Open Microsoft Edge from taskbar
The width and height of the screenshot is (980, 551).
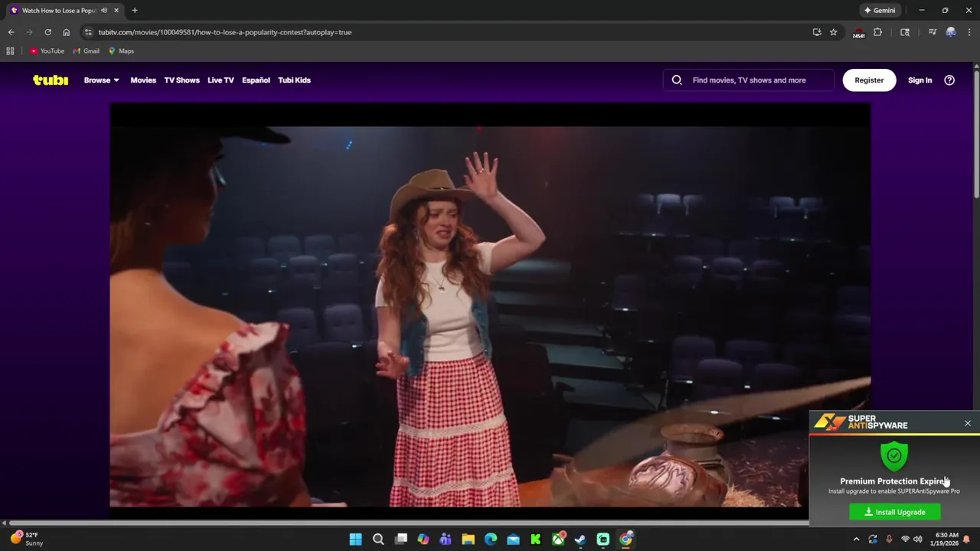[x=491, y=540]
